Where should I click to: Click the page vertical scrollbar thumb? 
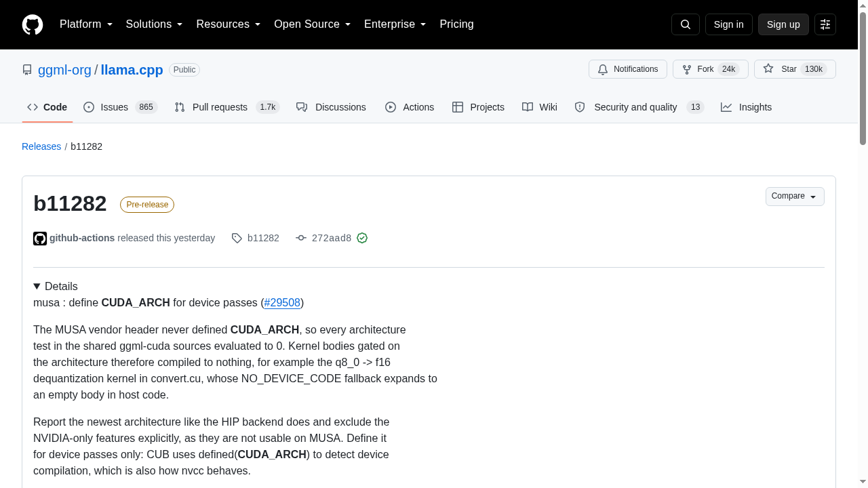[863, 79]
